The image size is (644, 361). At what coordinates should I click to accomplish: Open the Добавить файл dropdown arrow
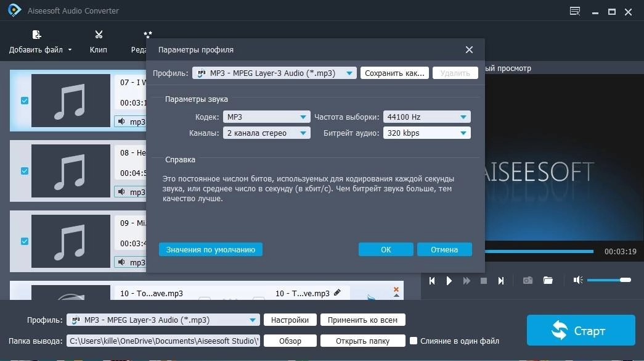coord(70,50)
